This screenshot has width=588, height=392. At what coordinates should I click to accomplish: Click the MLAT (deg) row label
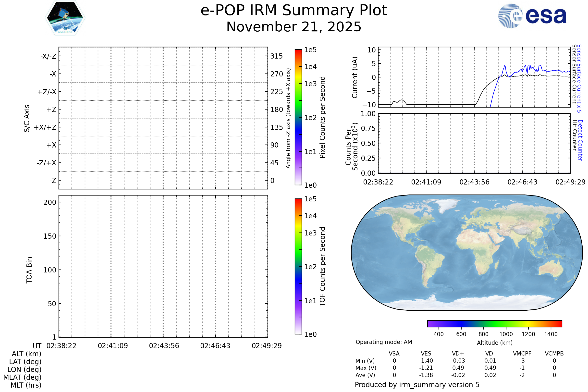point(22,377)
